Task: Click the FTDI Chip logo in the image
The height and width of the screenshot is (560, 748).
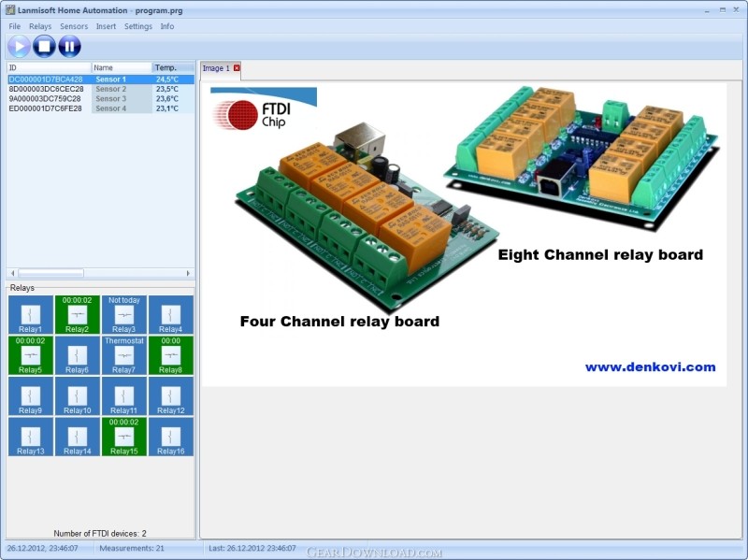Action: point(264,108)
